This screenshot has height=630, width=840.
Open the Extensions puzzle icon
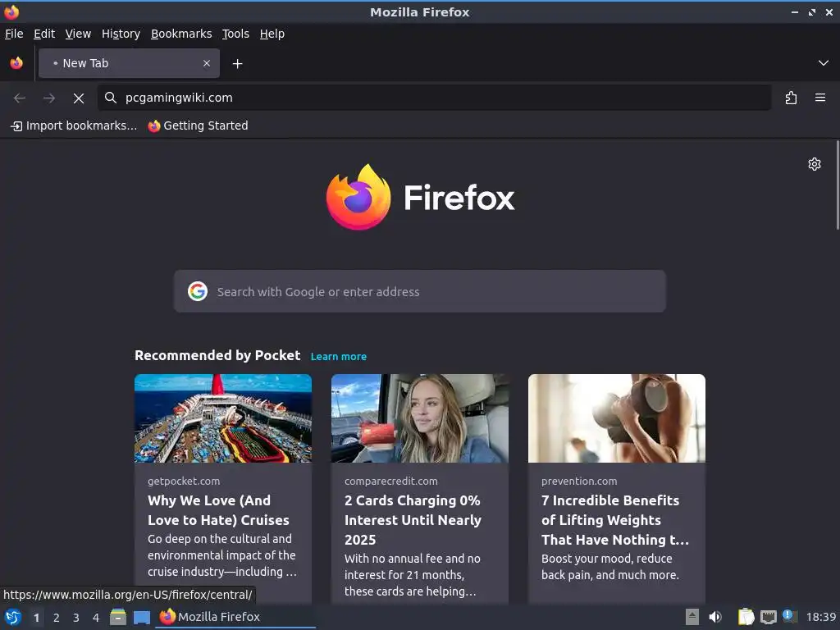(791, 98)
